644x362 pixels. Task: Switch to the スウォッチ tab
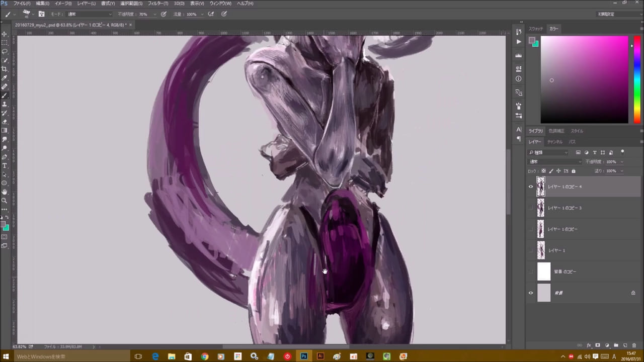click(x=536, y=29)
